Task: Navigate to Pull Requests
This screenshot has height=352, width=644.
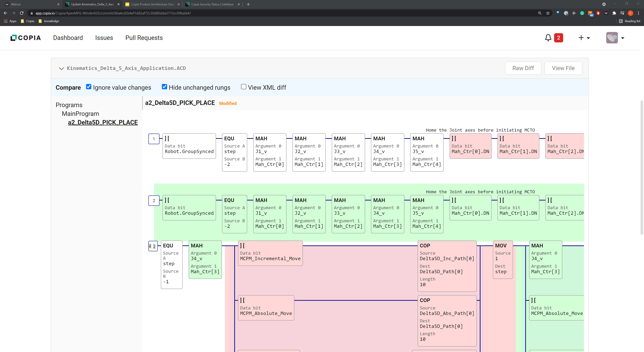Action: click(144, 38)
